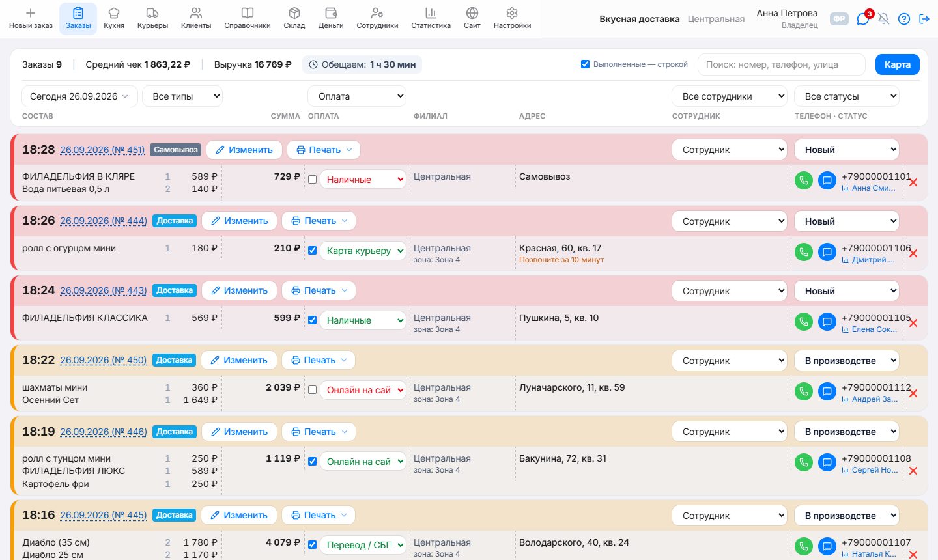The width and height of the screenshot is (938, 560).
Task: Toggle the 'Выполненные — строкой' checkbox
Action: [x=585, y=64]
